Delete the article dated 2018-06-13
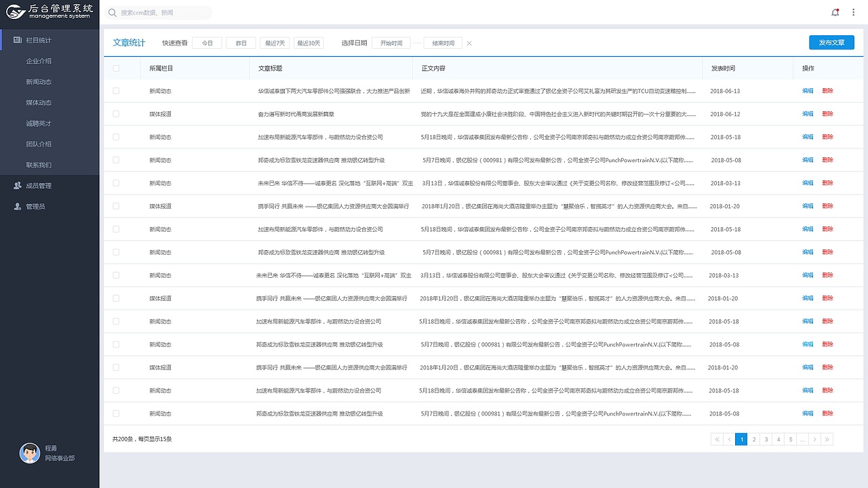This screenshot has height=488, width=868. (827, 91)
